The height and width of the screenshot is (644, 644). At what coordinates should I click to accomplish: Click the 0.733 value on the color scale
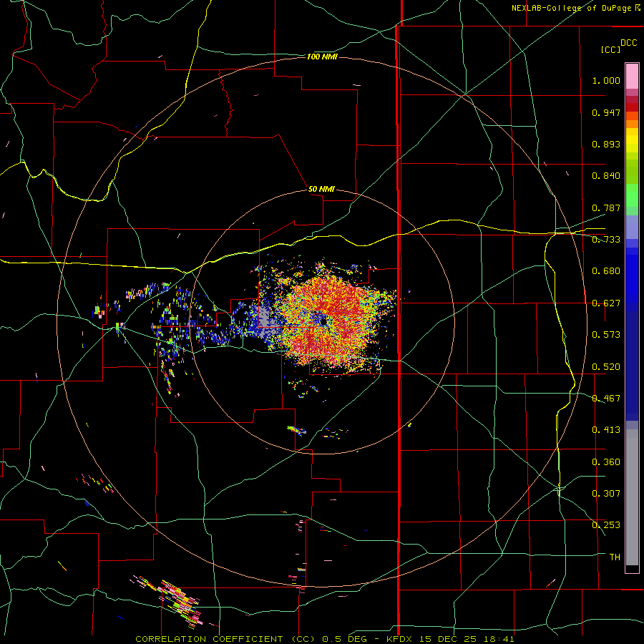pos(606,240)
